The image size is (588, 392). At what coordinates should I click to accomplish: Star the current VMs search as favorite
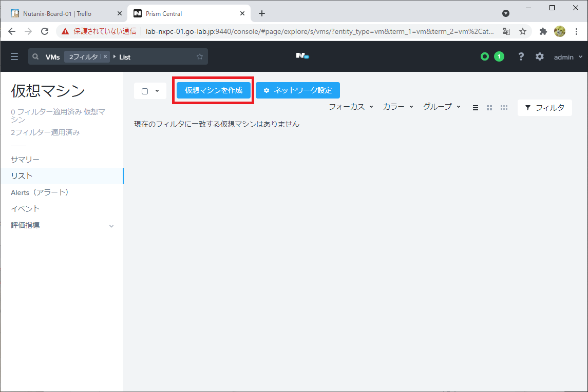pyautogui.click(x=199, y=56)
